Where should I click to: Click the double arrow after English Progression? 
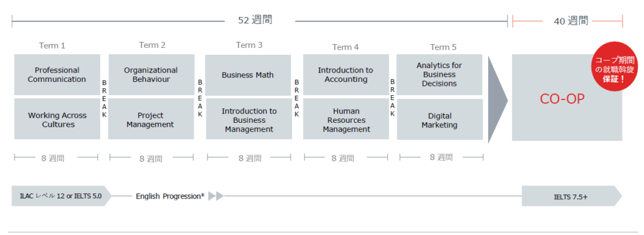coord(216,196)
